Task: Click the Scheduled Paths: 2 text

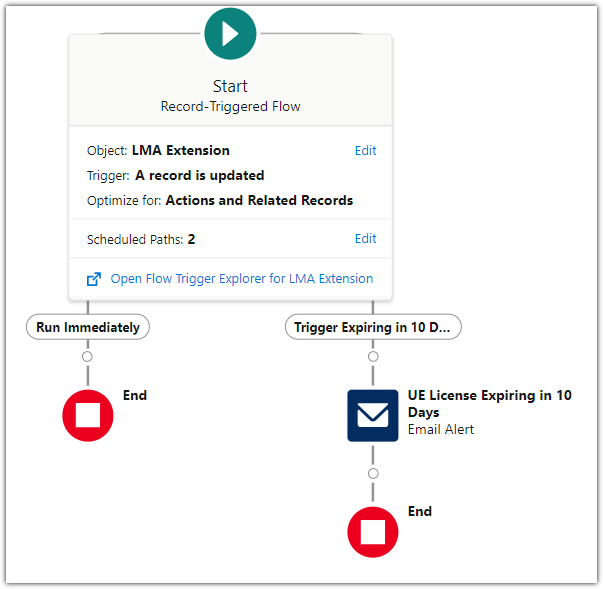Action: pyautogui.click(x=141, y=239)
